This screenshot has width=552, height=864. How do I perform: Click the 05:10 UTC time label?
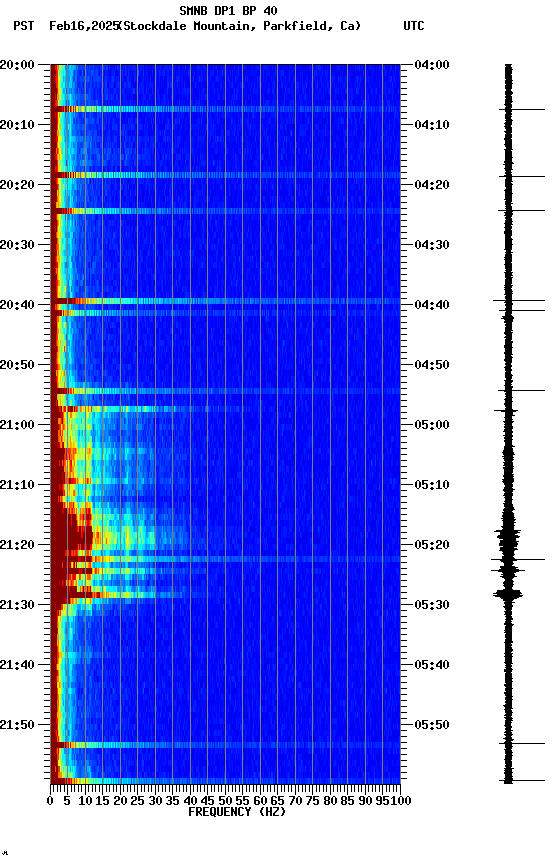point(432,485)
